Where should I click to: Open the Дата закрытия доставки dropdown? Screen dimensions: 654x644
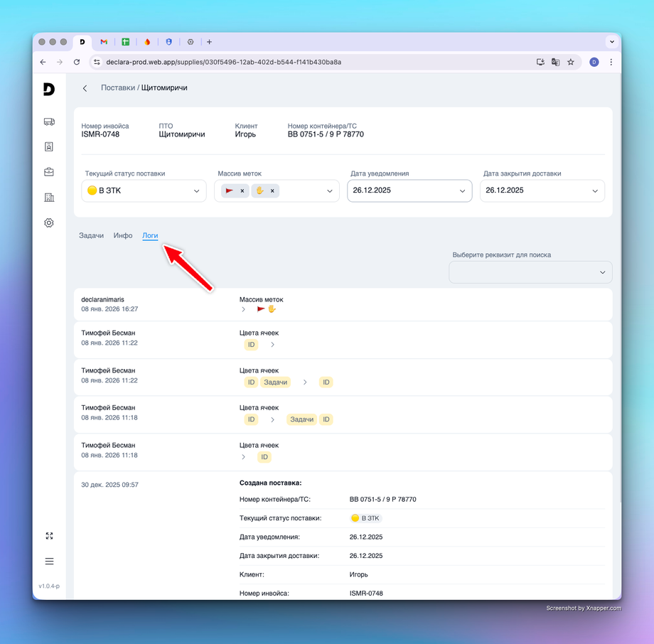click(542, 190)
